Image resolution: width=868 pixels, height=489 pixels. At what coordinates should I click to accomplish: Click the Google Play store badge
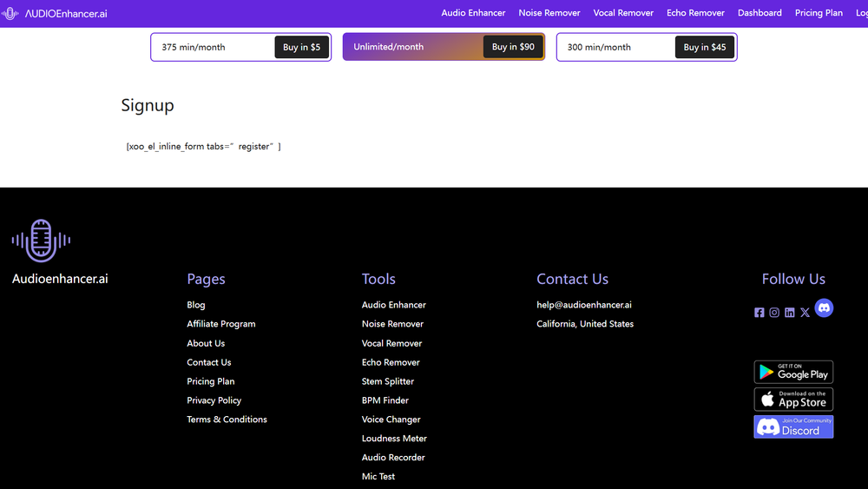click(x=793, y=372)
